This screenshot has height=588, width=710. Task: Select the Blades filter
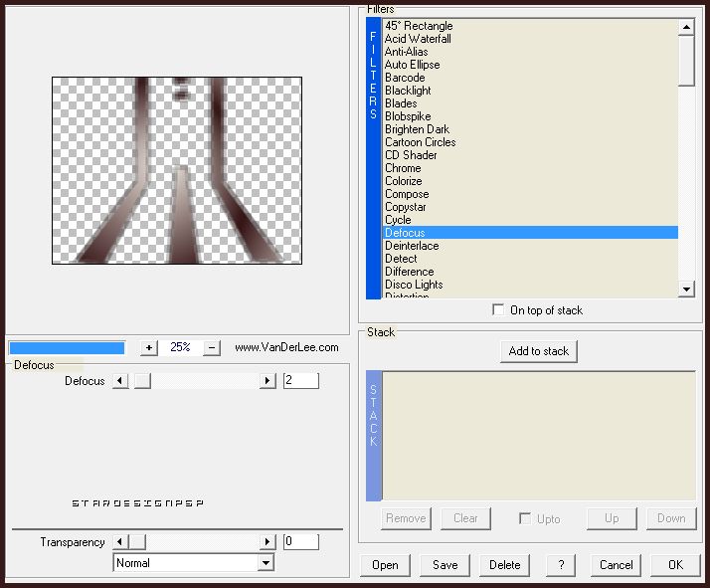(530, 103)
